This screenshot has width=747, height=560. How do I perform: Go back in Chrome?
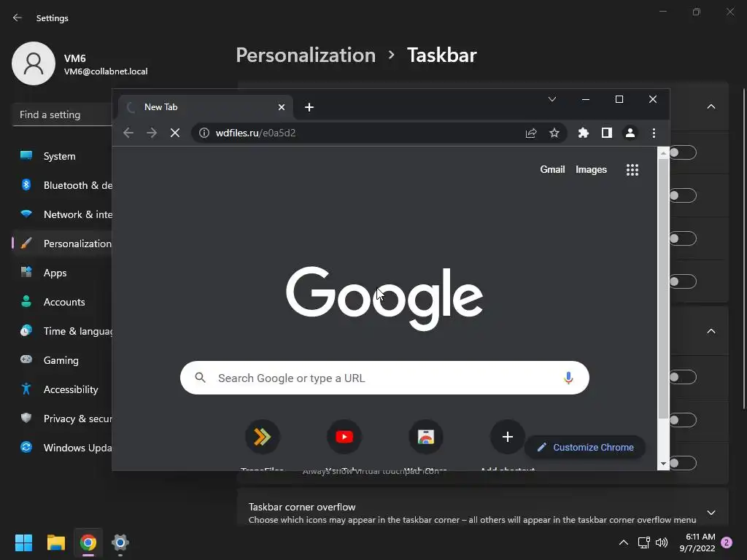pos(128,133)
